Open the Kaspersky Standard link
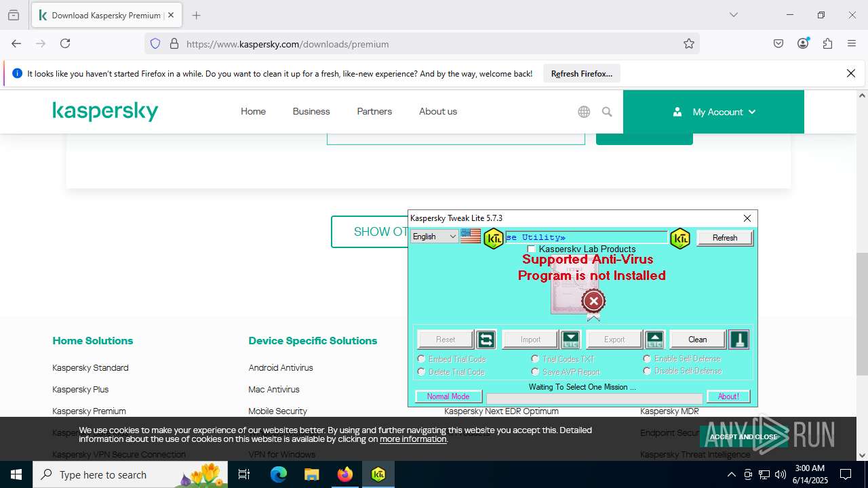This screenshot has width=868, height=488. tap(90, 367)
